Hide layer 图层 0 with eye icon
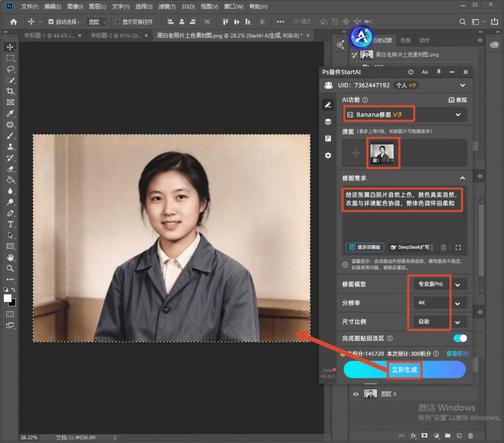The width and height of the screenshot is (504, 443). click(x=355, y=394)
